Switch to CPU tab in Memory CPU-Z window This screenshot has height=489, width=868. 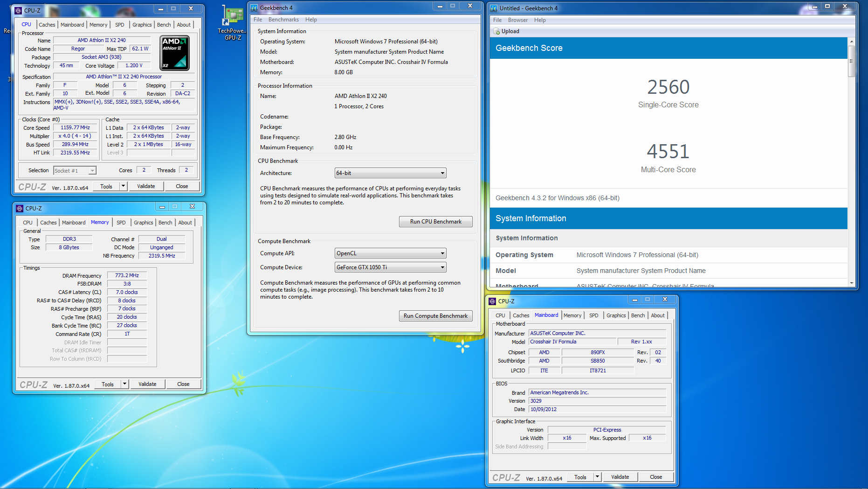(28, 223)
